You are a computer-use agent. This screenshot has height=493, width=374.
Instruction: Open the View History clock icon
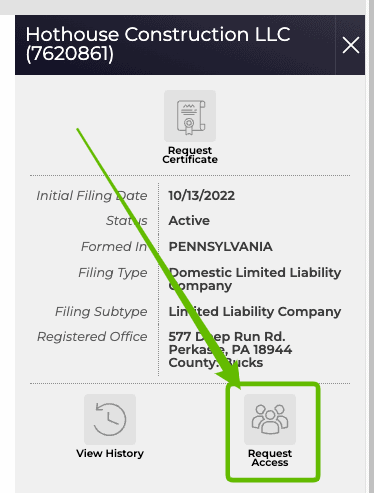pos(110,419)
